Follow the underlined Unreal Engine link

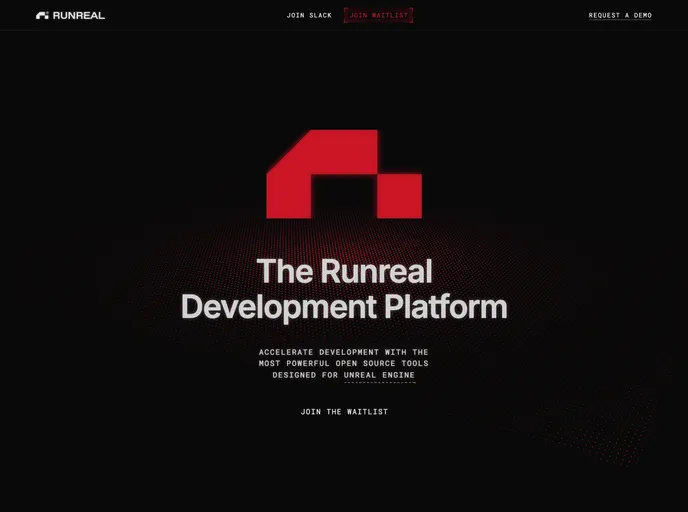tap(379, 376)
